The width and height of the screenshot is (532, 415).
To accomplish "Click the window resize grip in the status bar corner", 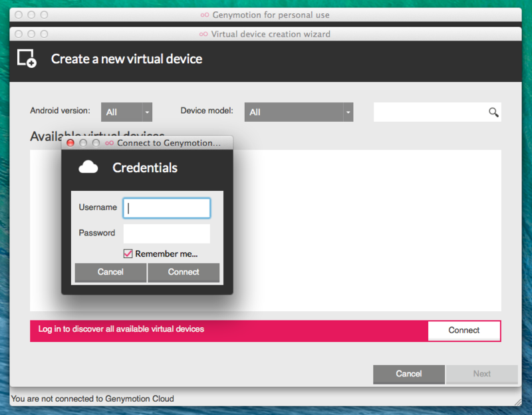I will tap(518, 402).
